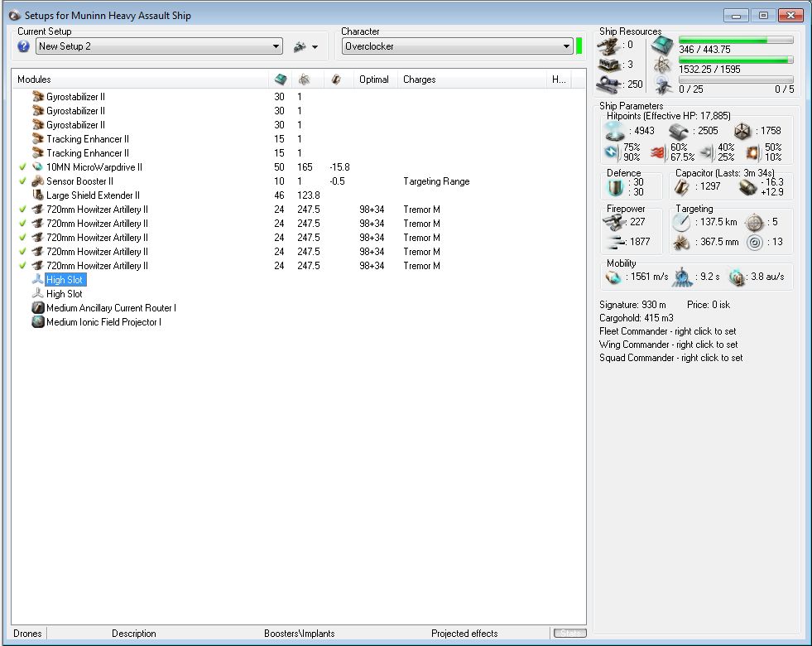Click the Charges column header
The width and height of the screenshot is (812, 646).
(420, 80)
